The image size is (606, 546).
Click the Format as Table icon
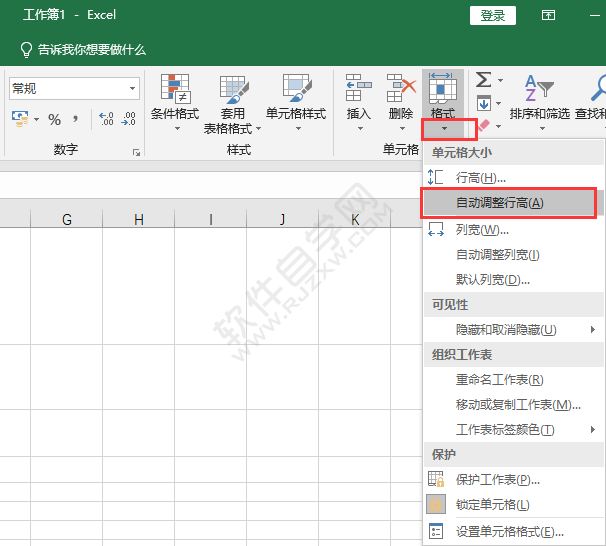(234, 90)
